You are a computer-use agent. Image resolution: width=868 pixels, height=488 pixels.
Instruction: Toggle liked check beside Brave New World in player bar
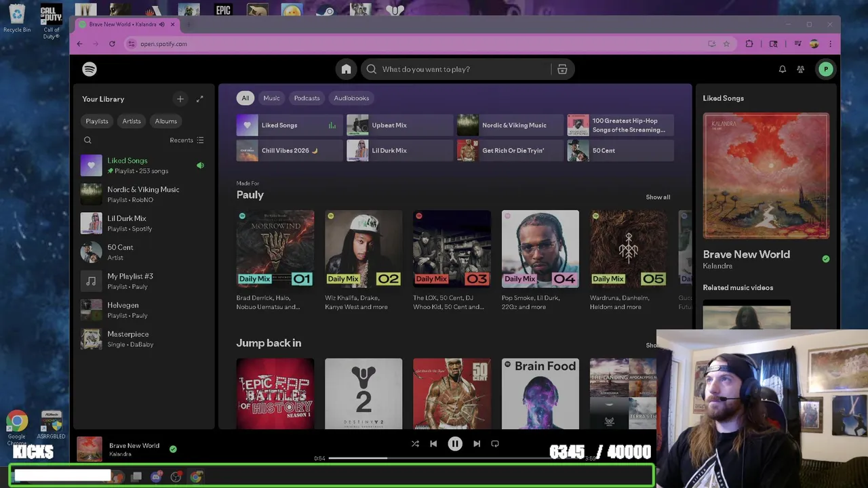[x=173, y=449]
